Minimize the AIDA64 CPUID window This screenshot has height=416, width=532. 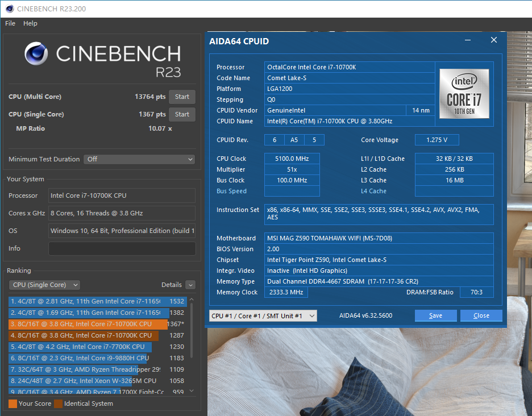(x=468, y=40)
